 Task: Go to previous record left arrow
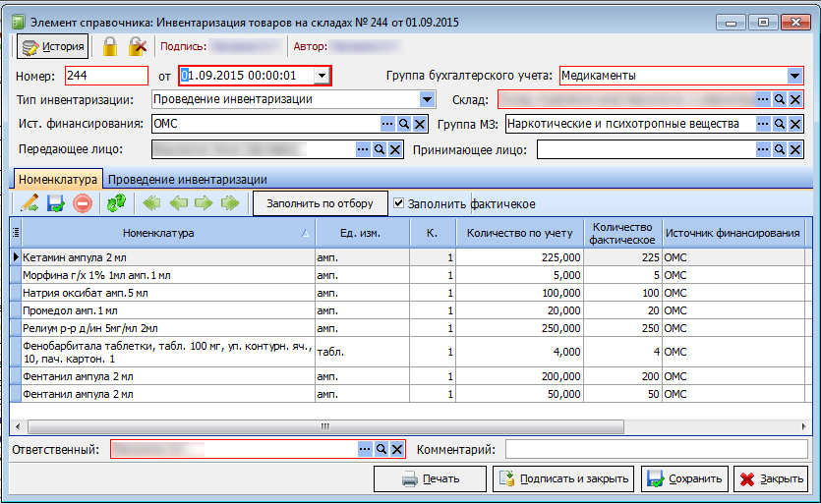(x=178, y=203)
